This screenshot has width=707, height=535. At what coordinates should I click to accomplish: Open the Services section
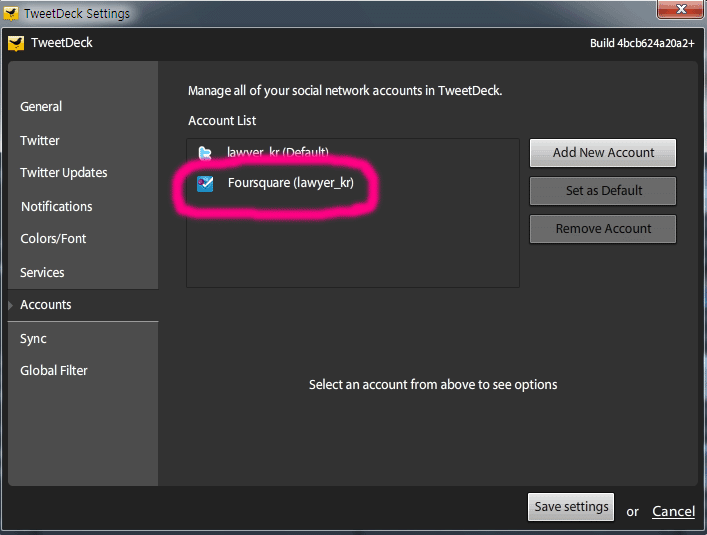pos(42,273)
